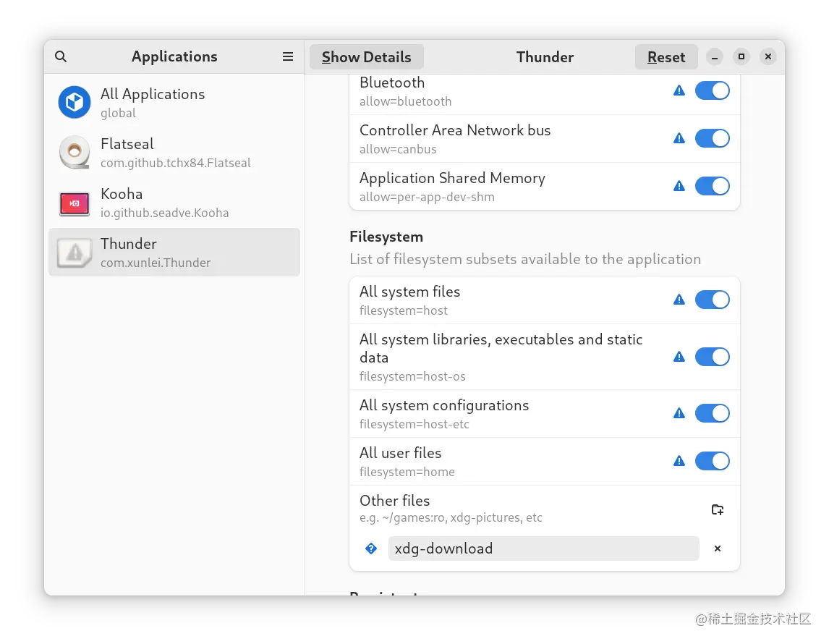This screenshot has height=644, width=829.
Task: Switch off All user files toggle
Action: coord(712,461)
